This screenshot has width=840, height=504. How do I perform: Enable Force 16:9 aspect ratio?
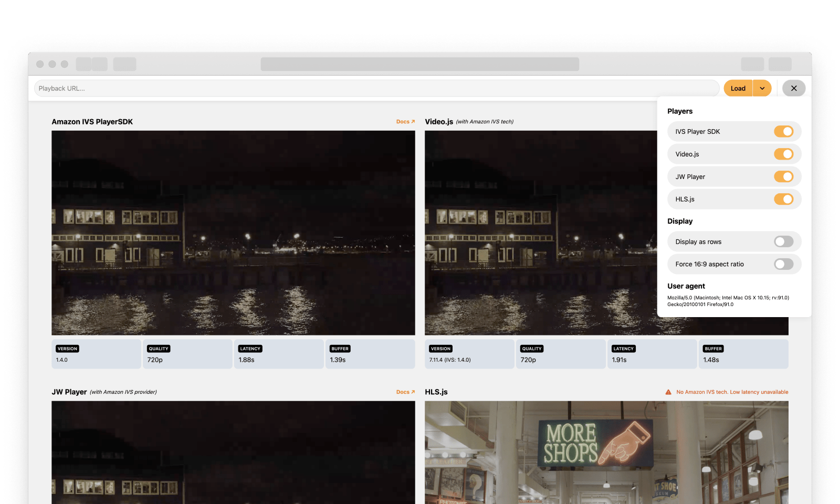coord(784,264)
